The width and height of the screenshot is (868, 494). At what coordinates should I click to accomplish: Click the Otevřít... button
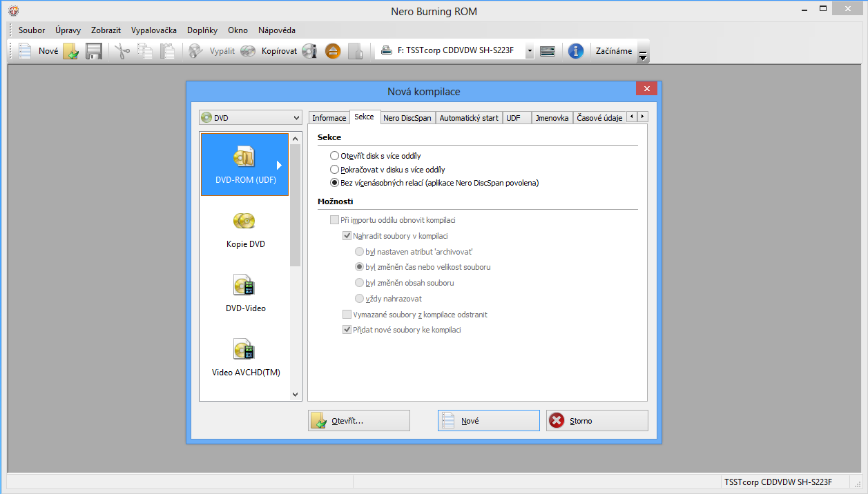click(359, 421)
